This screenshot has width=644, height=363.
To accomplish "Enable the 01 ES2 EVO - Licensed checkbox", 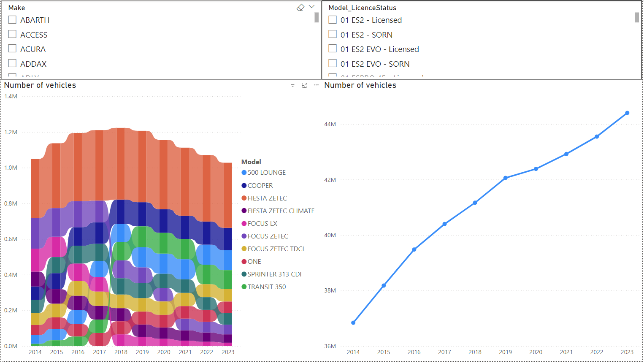I will point(333,49).
